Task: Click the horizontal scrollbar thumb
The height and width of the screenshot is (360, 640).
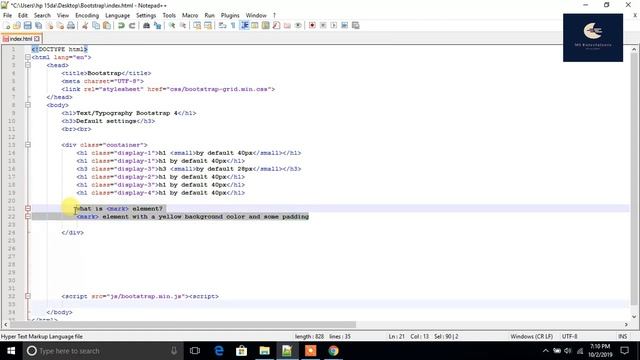Action: [183, 324]
